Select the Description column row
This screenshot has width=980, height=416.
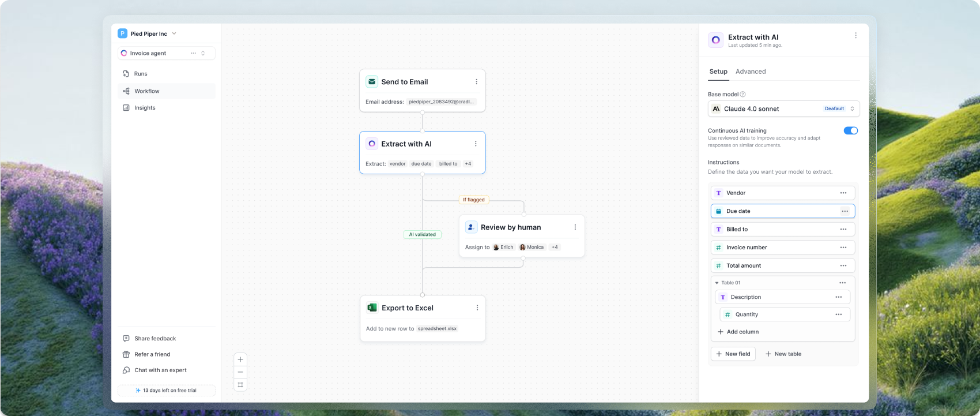tap(783, 297)
